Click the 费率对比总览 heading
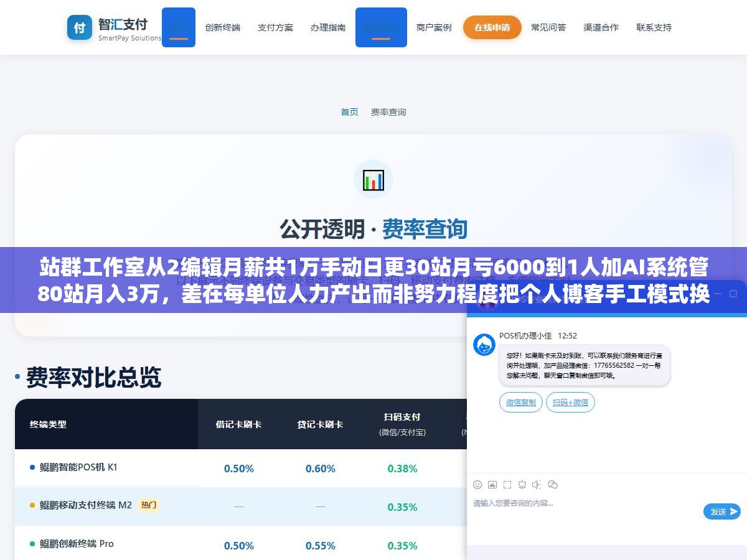Screen dimensions: 747x560 (x=93, y=378)
